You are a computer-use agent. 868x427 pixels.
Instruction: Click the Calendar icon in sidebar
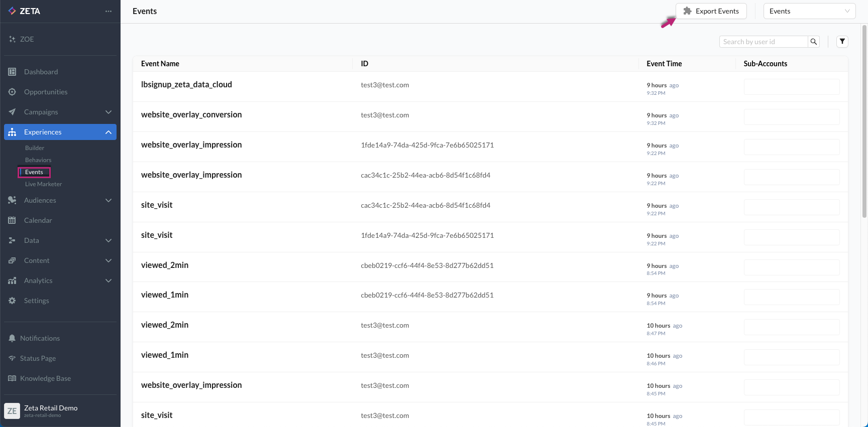[x=12, y=220]
